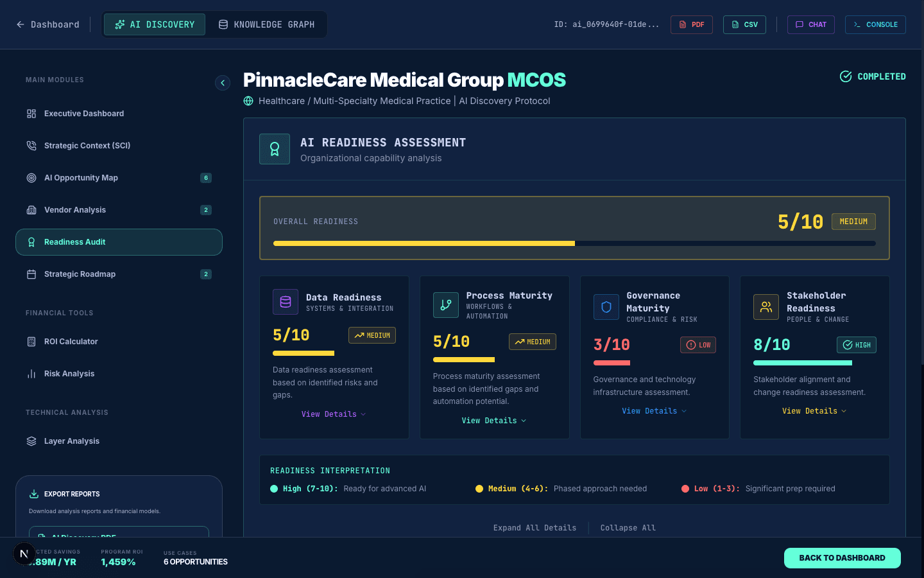
Task: Click the Stakeholder Readiness score bar
Action: coord(815,363)
